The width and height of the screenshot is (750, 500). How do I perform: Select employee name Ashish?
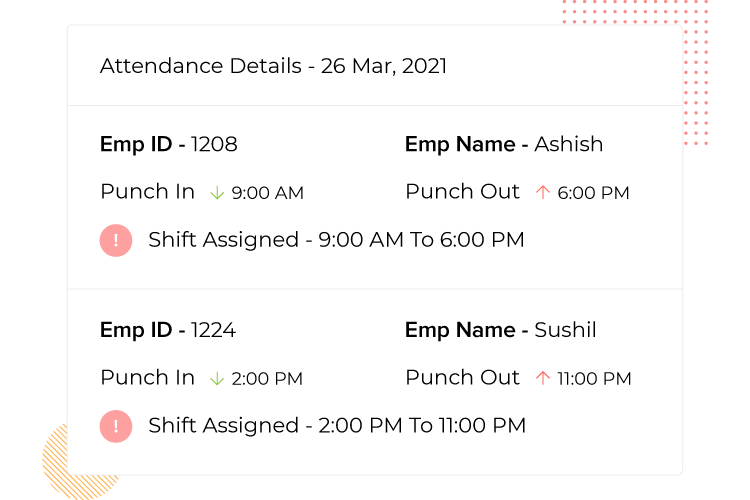568,144
